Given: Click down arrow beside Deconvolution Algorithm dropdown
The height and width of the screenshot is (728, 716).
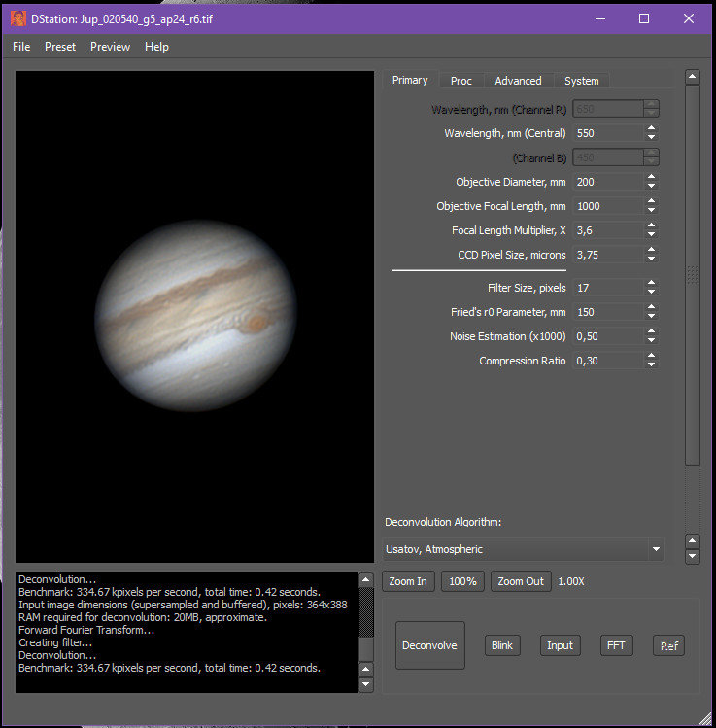Looking at the screenshot, I should (x=693, y=556).
